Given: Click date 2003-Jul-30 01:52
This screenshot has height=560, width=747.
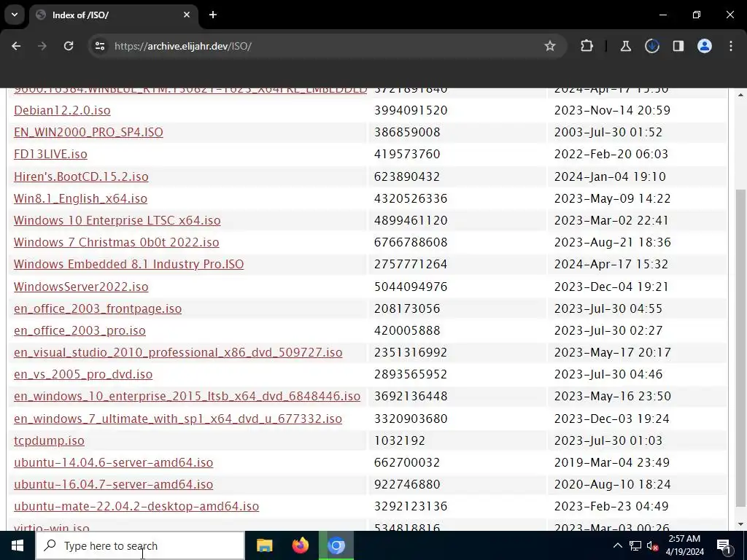Looking at the screenshot, I should [608, 132].
